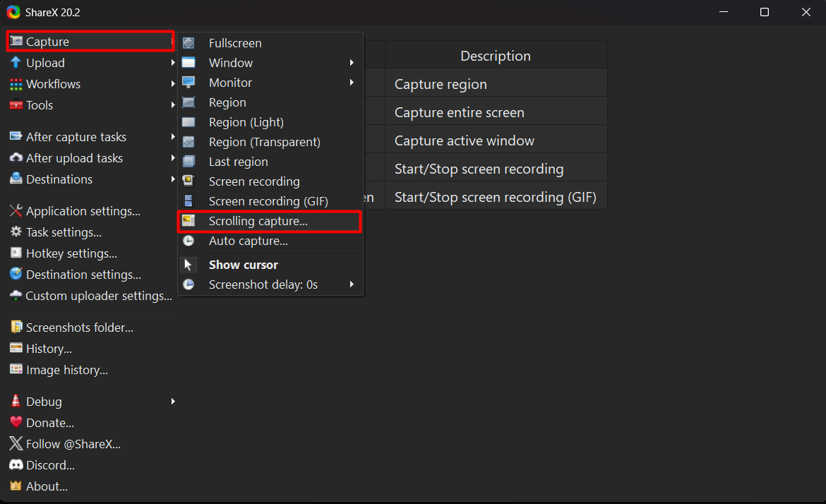Click the Capture camera icon in sidebar
The image size is (826, 504).
pos(16,41)
